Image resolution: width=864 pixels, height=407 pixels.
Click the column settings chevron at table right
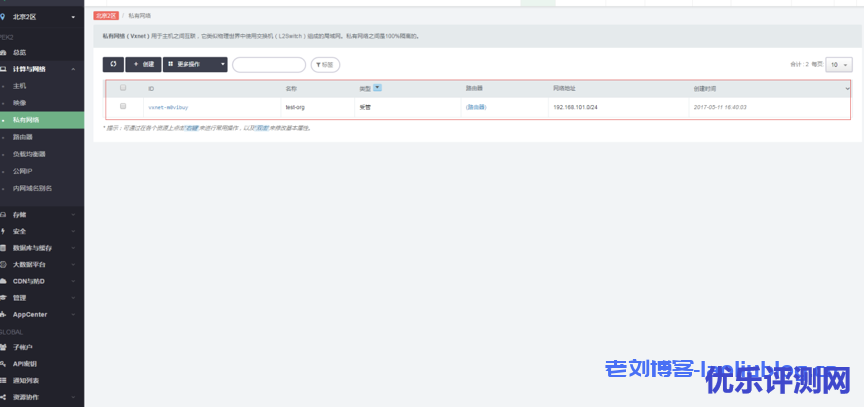847,88
